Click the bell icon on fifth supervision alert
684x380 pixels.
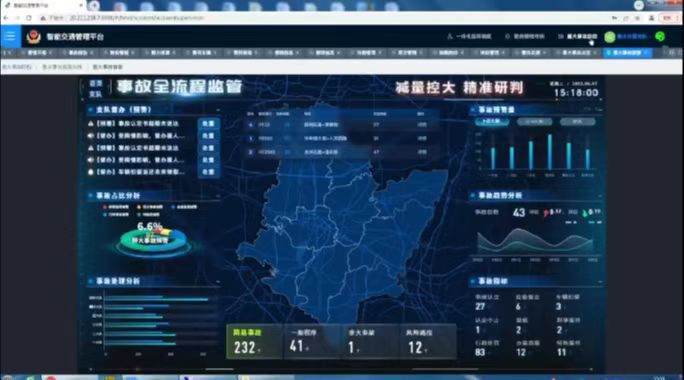click(91, 172)
